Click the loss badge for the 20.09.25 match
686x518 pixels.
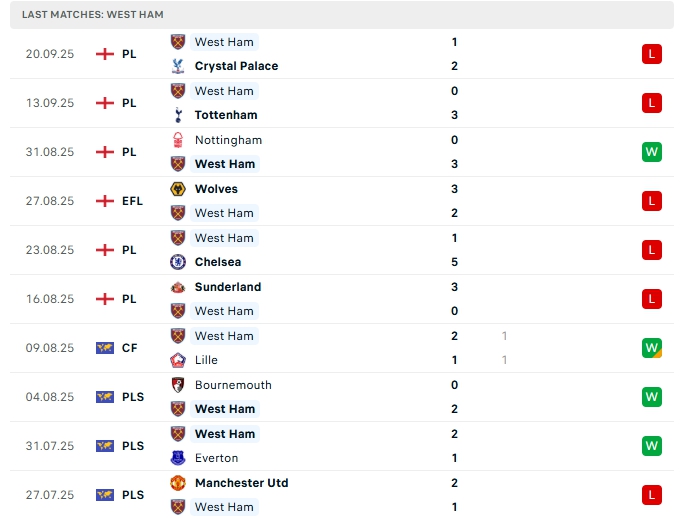pos(652,54)
